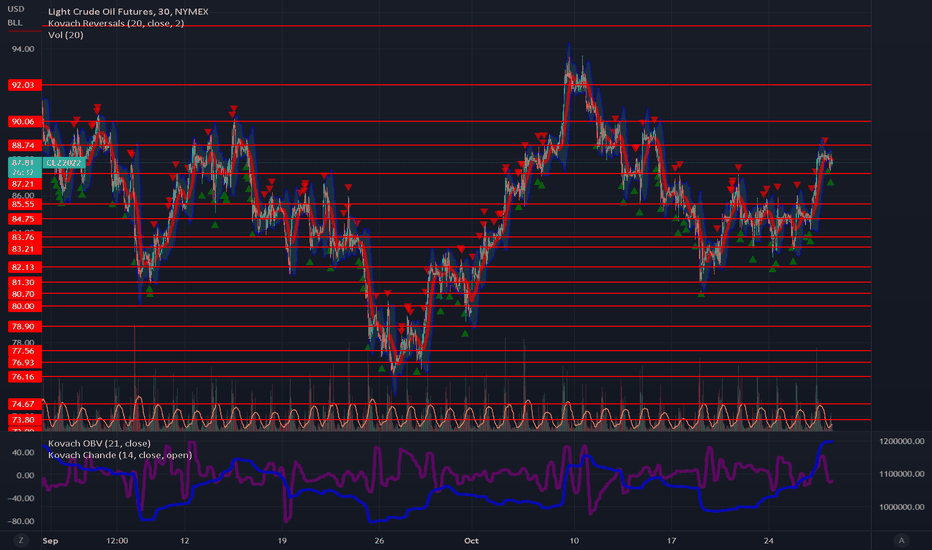Toggle the A auto-scale button
The width and height of the screenshot is (932, 550).
(902, 540)
